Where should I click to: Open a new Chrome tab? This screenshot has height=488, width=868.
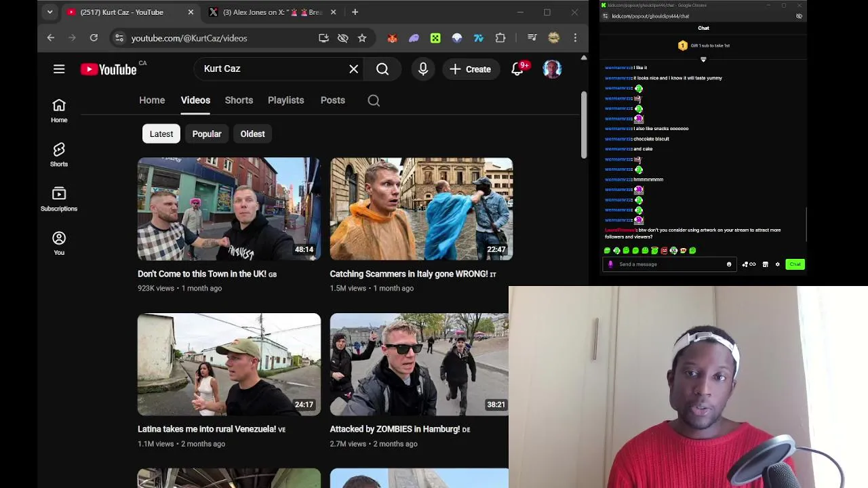355,12
